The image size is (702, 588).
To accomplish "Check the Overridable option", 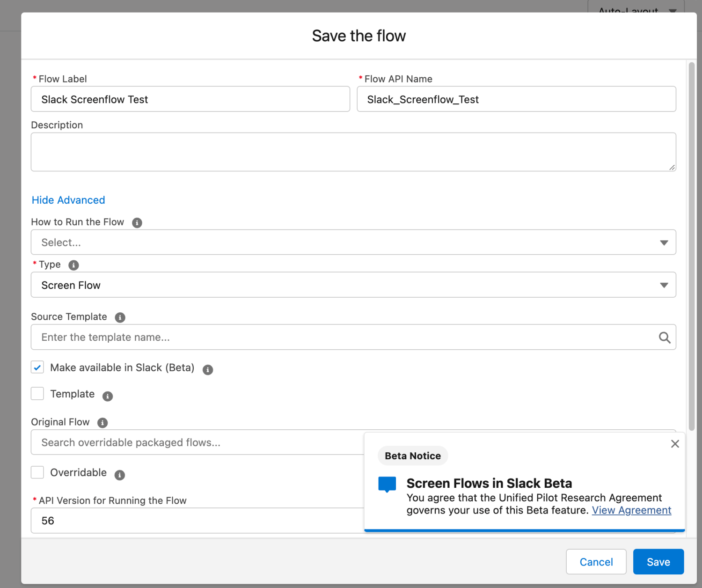I will pyautogui.click(x=37, y=472).
